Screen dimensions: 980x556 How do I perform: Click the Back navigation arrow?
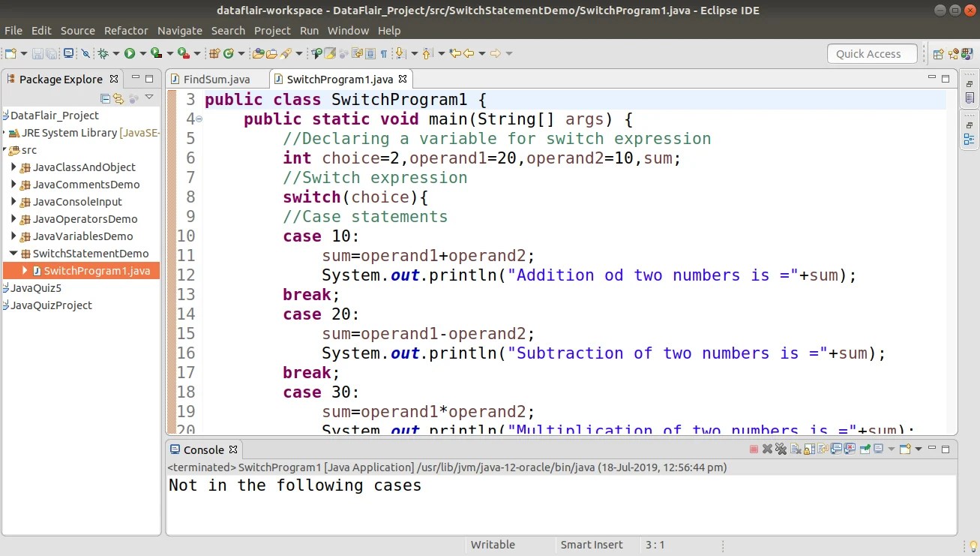pyautogui.click(x=469, y=53)
